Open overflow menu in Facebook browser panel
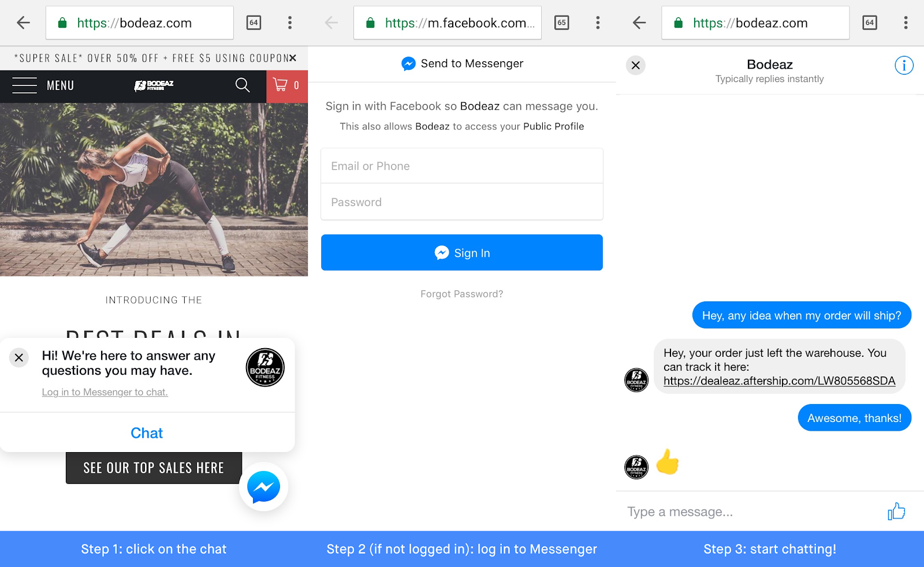The image size is (924, 567). (598, 23)
